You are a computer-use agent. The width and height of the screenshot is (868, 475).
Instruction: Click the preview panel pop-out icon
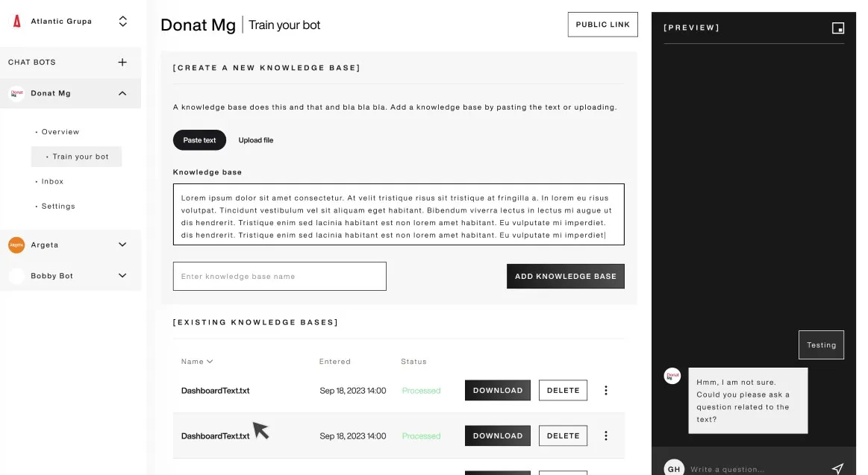838,28
